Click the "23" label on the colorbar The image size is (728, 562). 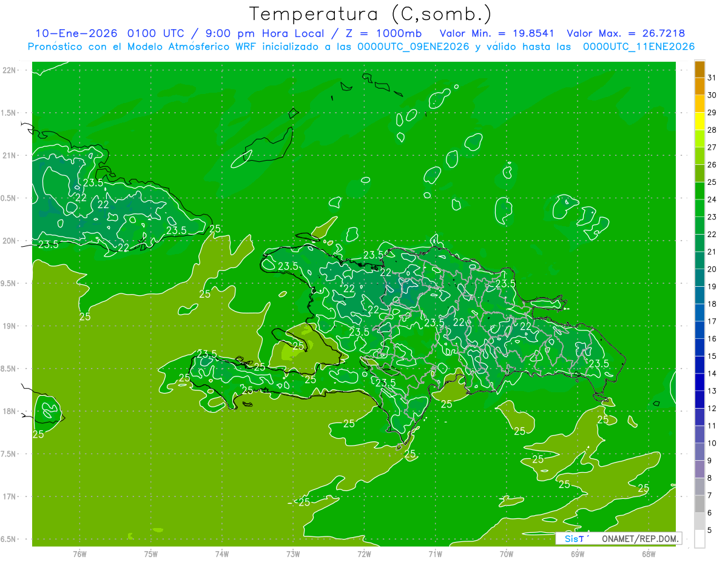tap(712, 217)
